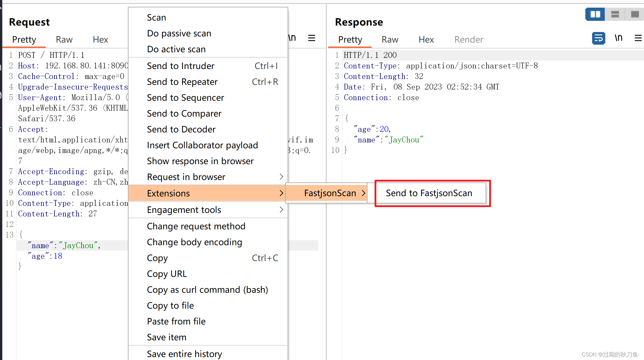Screen dimensions: 644x360
Task: Click Content-Length: 27 request header
Action: point(57,214)
